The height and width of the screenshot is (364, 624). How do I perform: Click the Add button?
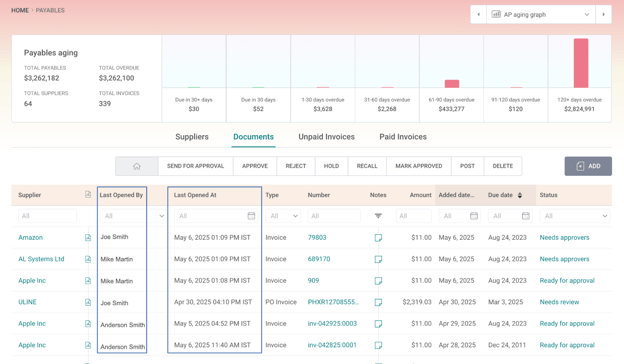tap(588, 166)
